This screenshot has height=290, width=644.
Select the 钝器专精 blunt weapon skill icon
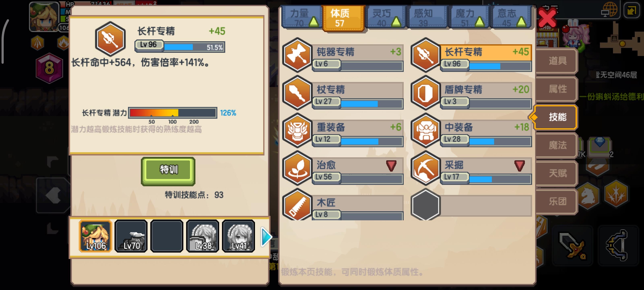297,55
